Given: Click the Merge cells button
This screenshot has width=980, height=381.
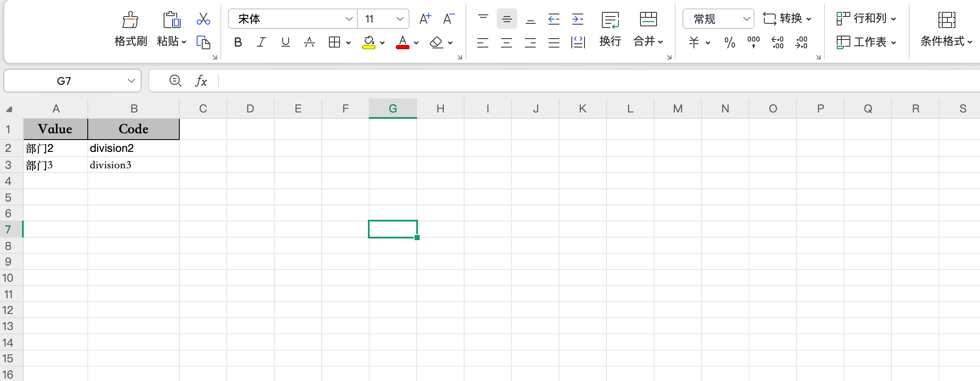Looking at the screenshot, I should (x=648, y=20).
